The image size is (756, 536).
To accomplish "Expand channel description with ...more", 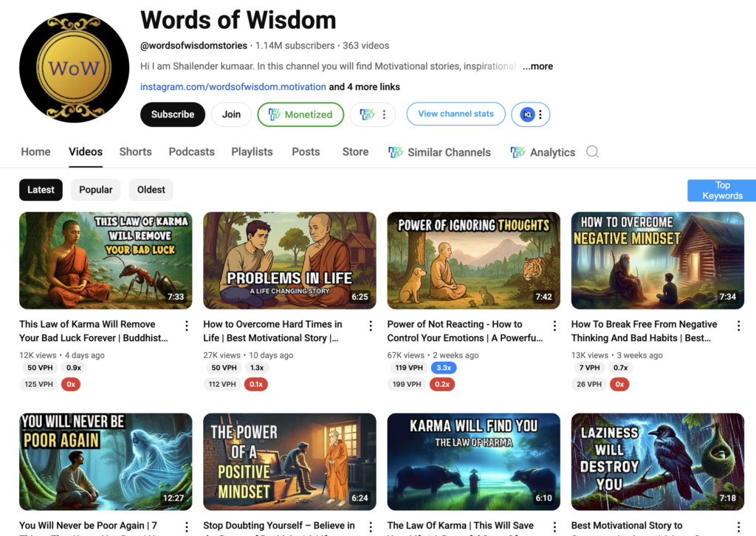I will pos(537,66).
